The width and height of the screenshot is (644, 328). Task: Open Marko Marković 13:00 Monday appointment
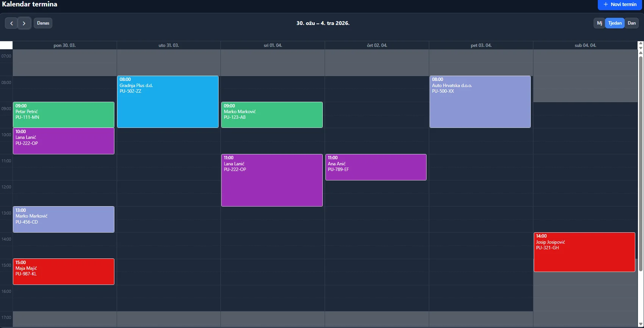(x=64, y=219)
